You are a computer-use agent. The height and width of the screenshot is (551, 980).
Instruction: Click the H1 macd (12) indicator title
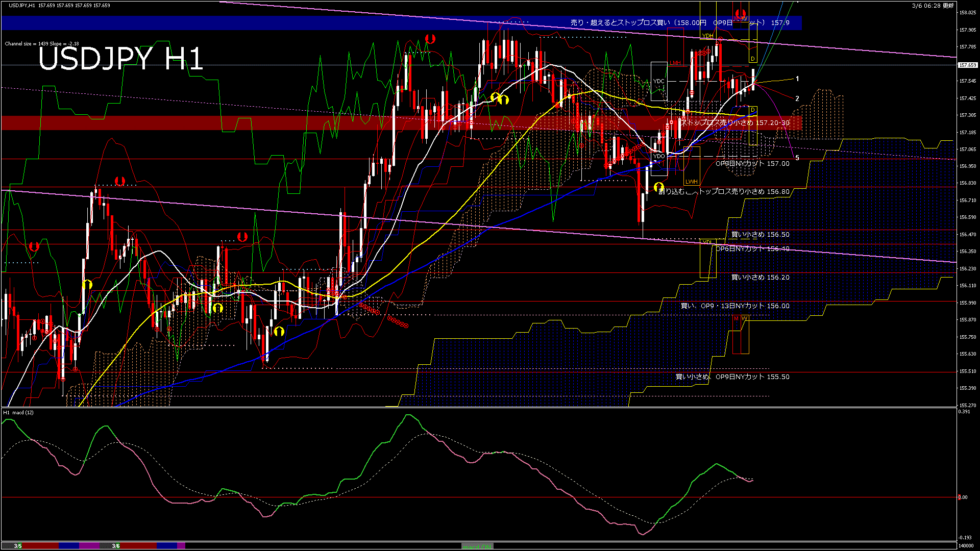coord(18,412)
